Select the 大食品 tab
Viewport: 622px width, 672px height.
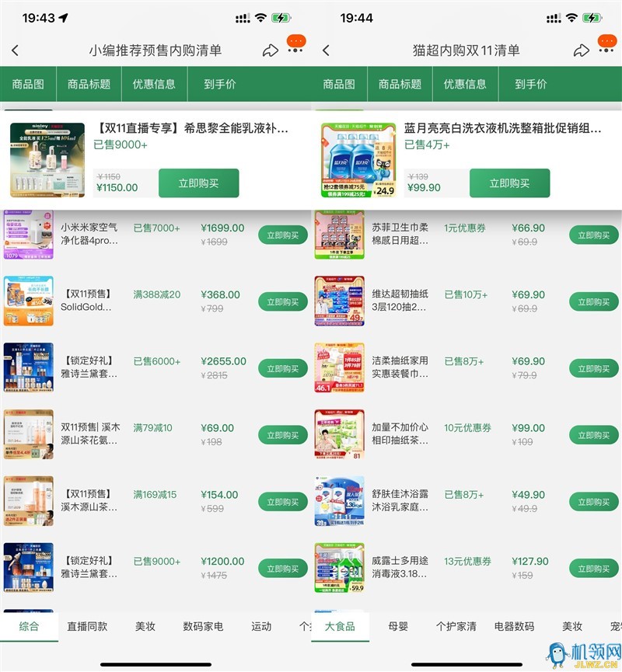(x=340, y=627)
